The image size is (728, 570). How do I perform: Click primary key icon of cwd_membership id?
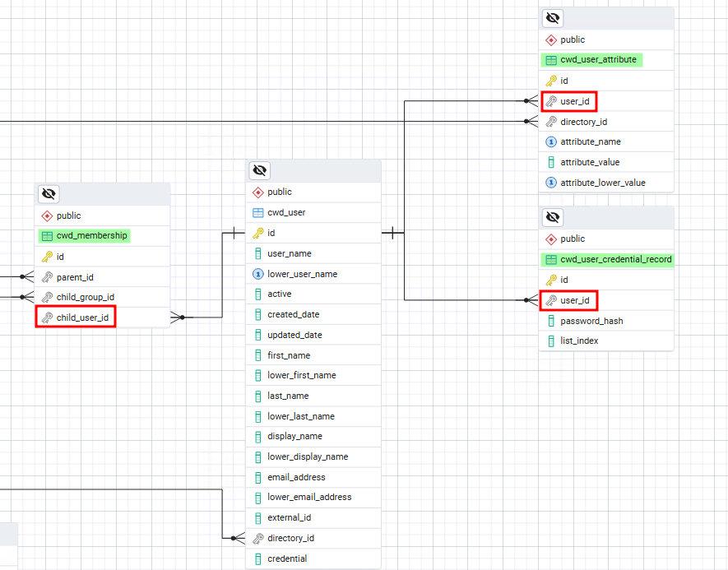(x=47, y=257)
